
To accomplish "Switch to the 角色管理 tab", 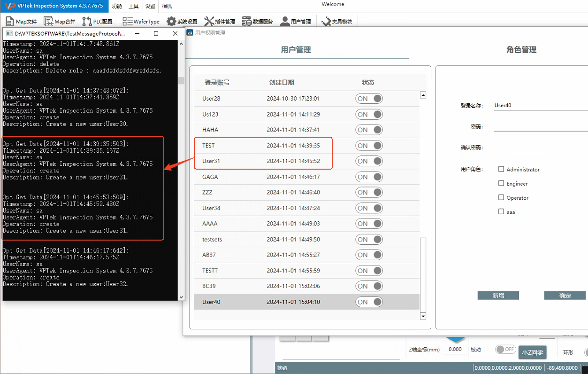I will click(521, 50).
